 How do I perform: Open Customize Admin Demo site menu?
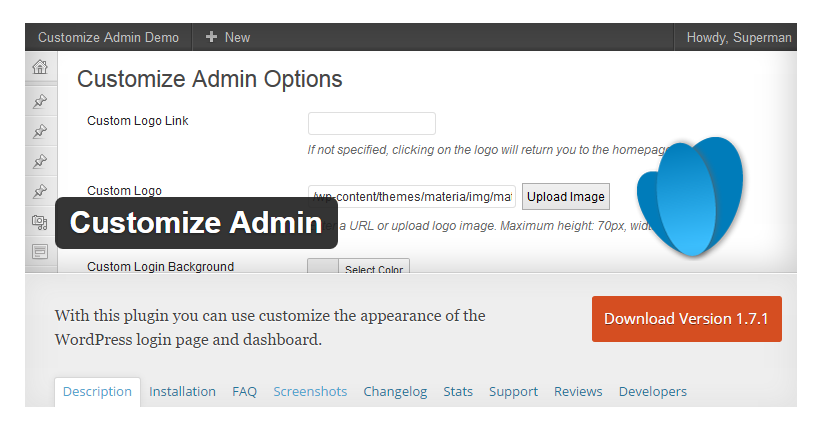click(x=108, y=37)
